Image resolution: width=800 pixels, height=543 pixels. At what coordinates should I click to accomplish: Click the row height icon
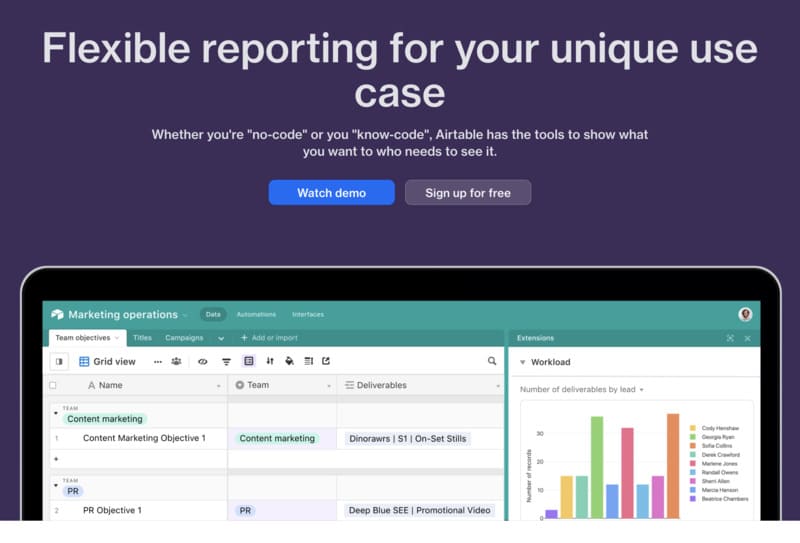point(309,361)
